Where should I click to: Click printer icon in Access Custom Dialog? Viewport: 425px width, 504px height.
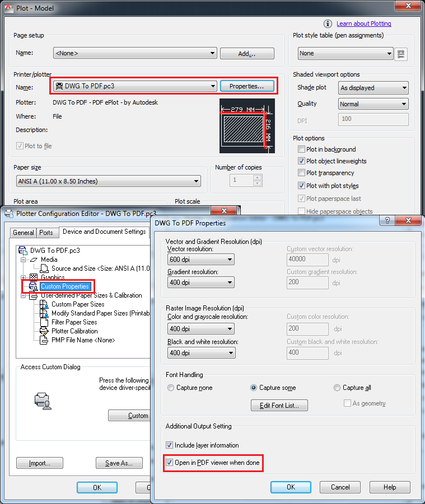[x=43, y=401]
